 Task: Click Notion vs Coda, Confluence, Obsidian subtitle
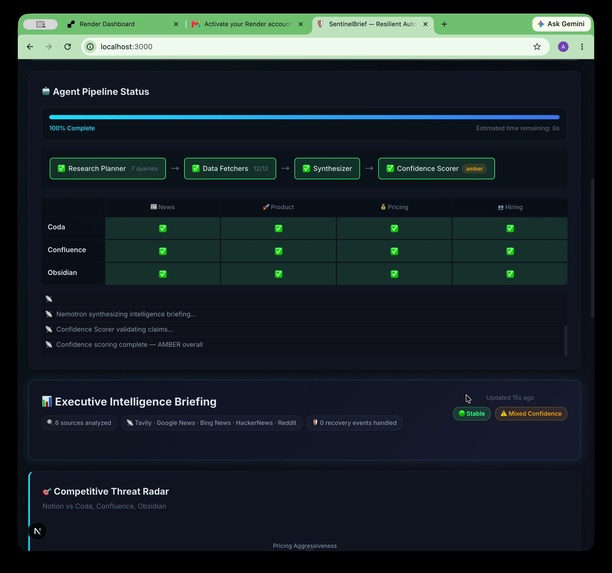click(104, 506)
